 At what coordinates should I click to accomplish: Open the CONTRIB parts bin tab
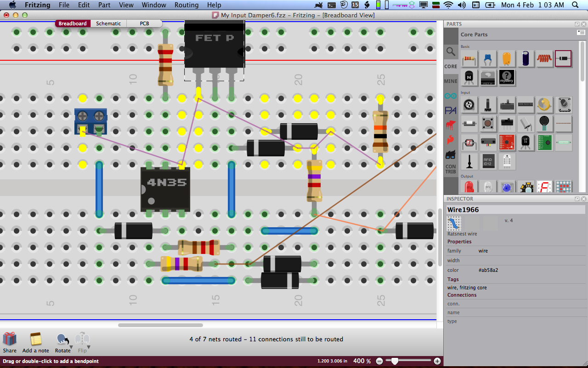(x=451, y=169)
